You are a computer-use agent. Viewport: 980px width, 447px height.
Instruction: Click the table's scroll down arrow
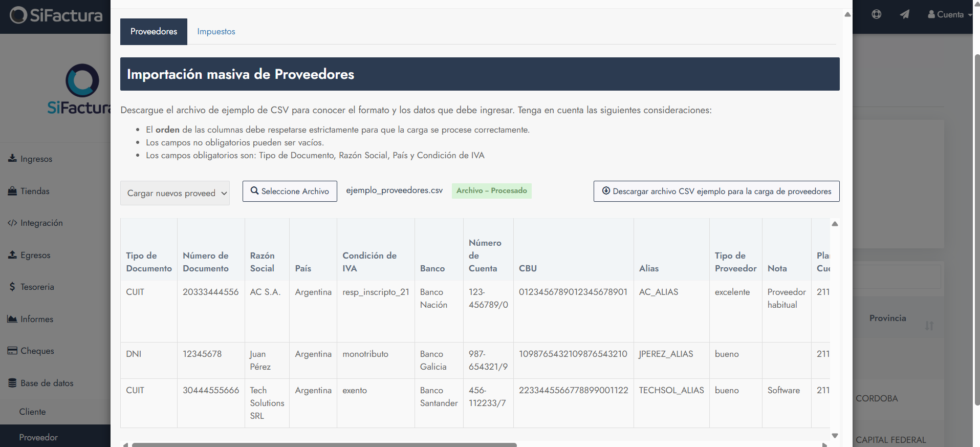coord(835,436)
